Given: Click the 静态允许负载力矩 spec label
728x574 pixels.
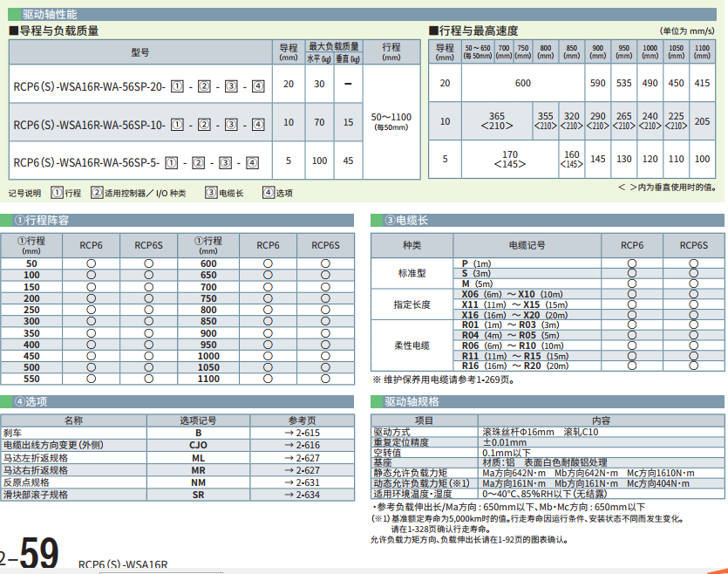Looking at the screenshot, I should pos(411,473).
